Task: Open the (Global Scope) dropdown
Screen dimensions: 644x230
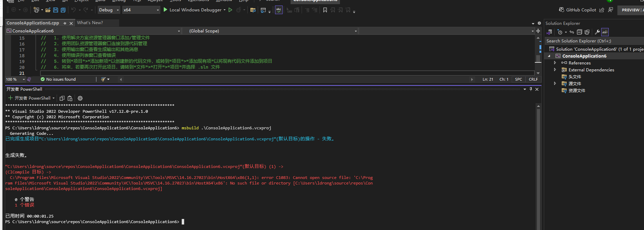Action: coord(271,31)
